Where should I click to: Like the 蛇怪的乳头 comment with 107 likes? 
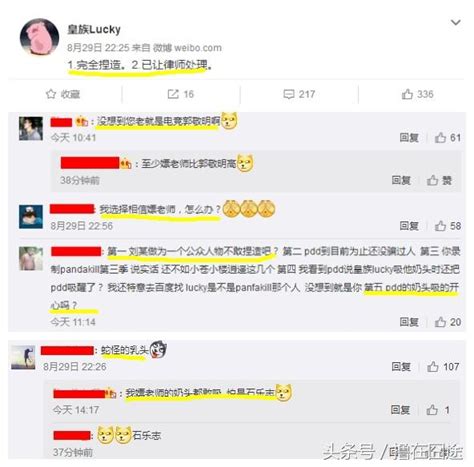[443, 367]
